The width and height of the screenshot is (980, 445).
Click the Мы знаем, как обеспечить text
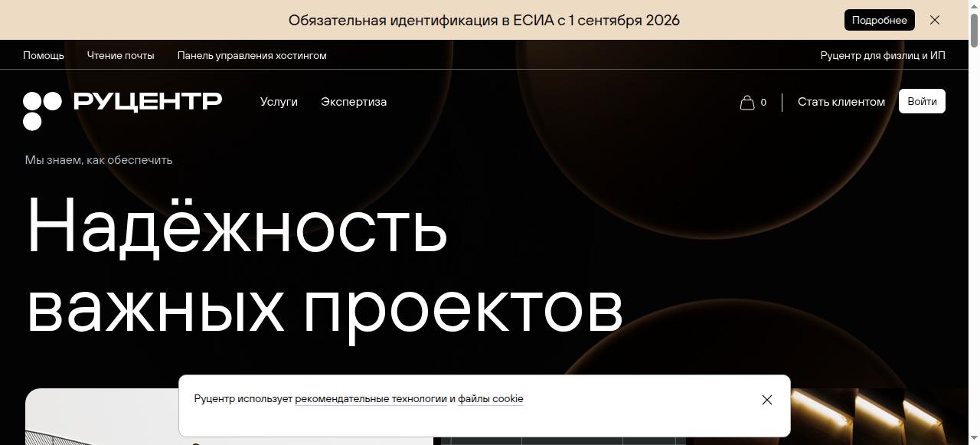click(x=99, y=160)
